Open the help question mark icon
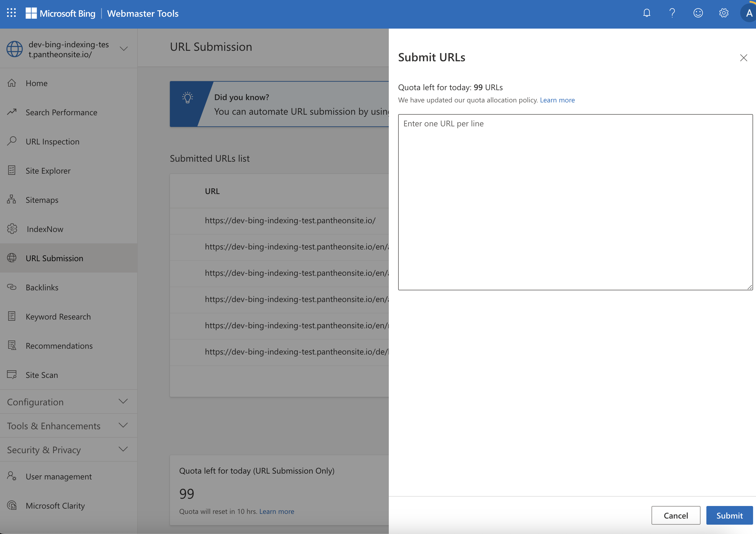Viewport: 756px width, 534px height. pos(672,13)
